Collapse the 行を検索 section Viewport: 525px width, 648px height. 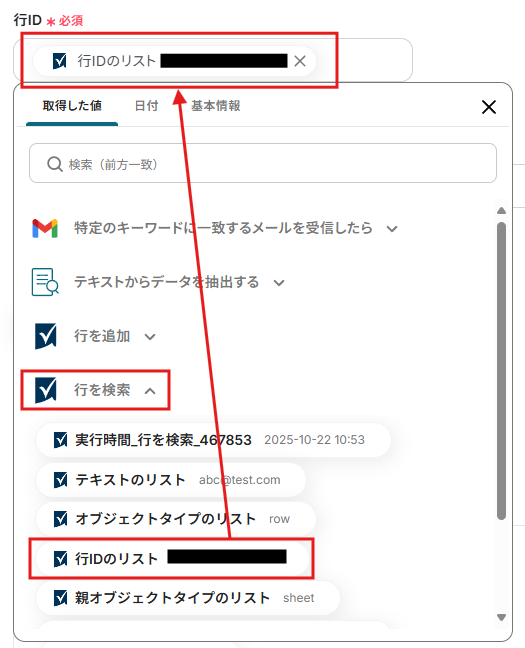click(x=150, y=391)
